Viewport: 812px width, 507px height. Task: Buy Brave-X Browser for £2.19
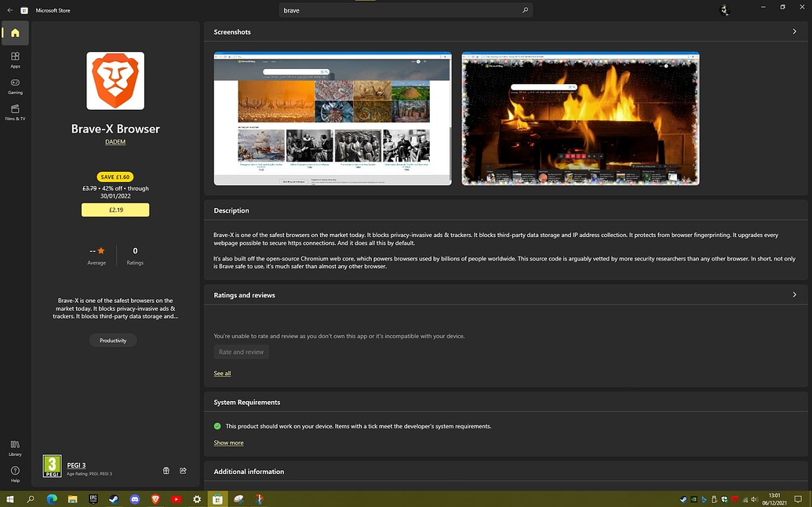[115, 210]
